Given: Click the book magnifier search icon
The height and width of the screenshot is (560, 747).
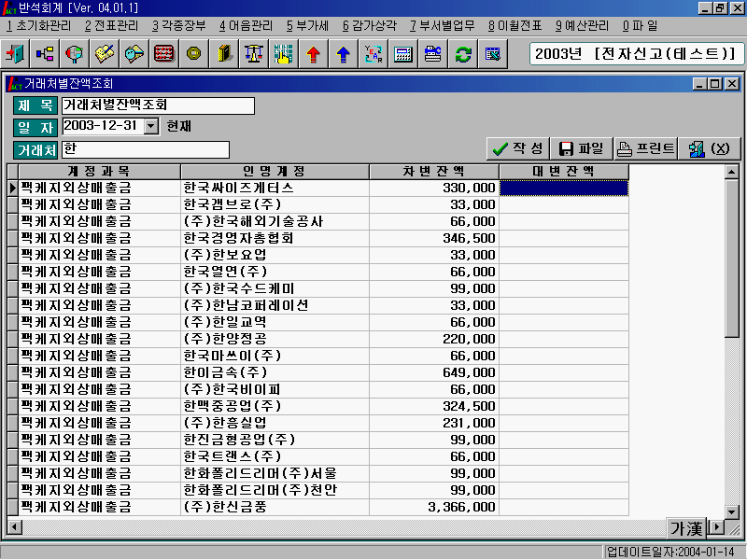Looking at the screenshot, I should point(134,54).
